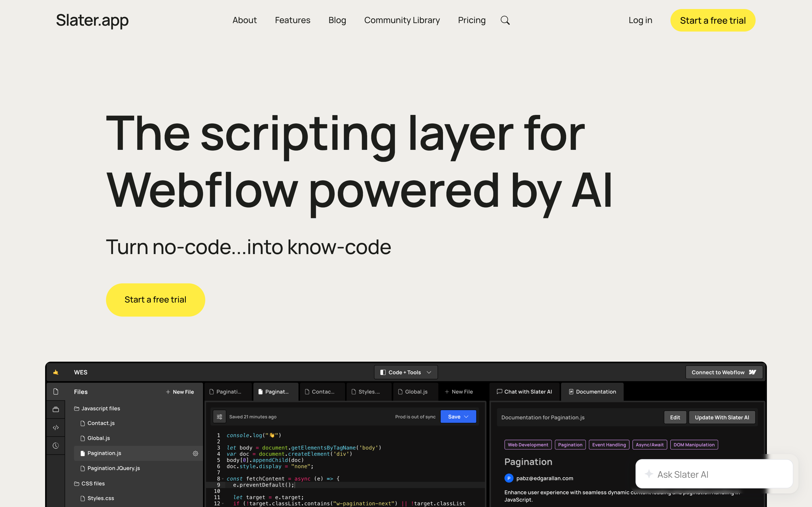Collapse the CSS files folder
Screen dimensions: 812x507
point(89,484)
